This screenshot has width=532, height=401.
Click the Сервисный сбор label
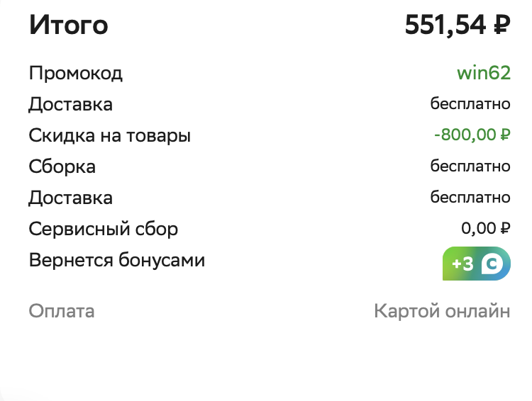click(103, 229)
